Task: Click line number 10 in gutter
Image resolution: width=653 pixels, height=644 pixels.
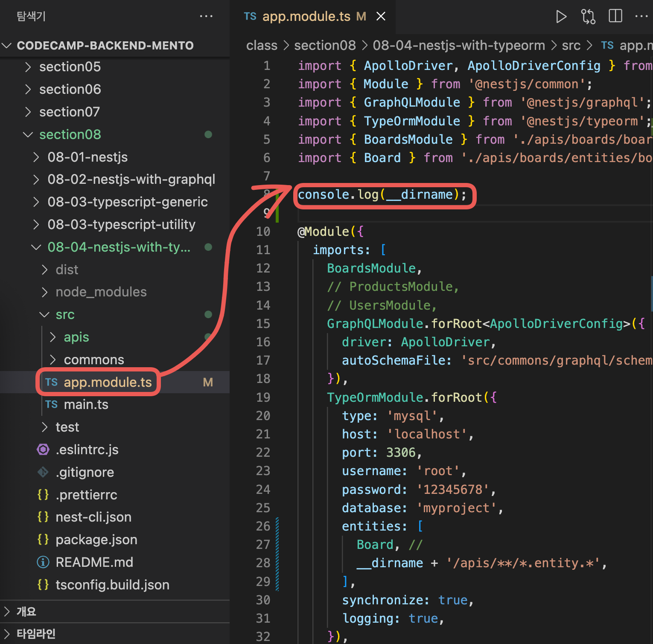Action: [x=263, y=232]
